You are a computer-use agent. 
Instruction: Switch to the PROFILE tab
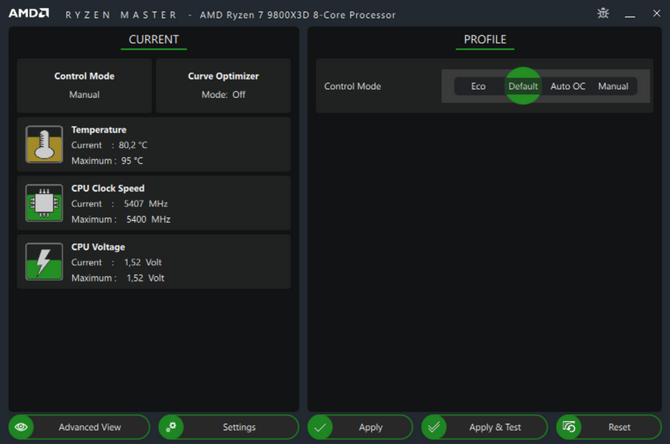pos(485,40)
